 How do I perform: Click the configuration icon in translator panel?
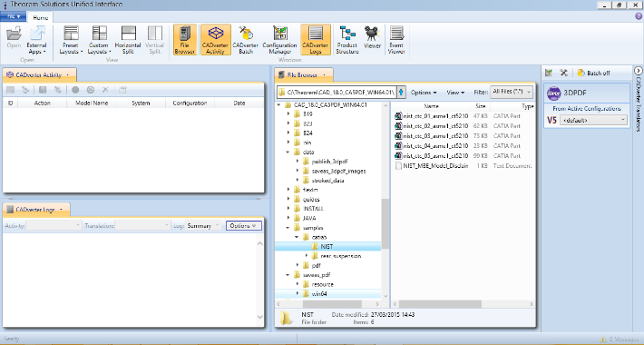[549, 73]
